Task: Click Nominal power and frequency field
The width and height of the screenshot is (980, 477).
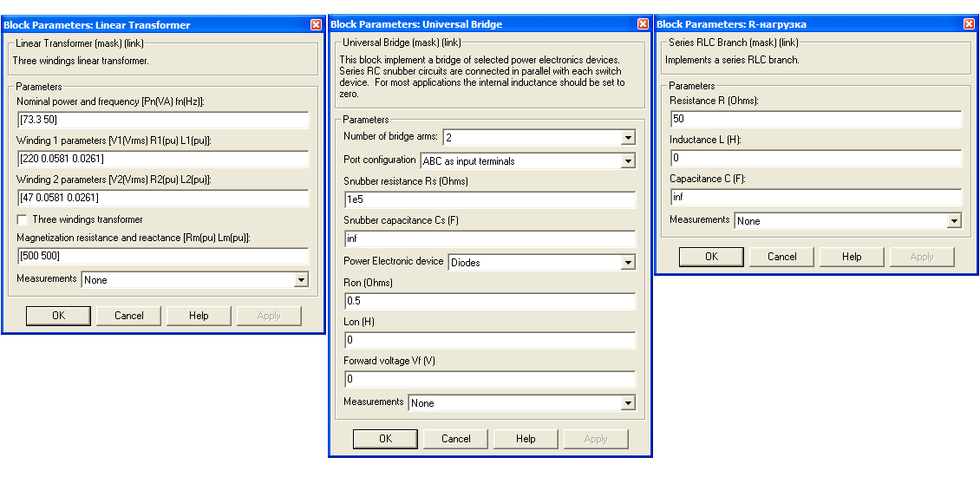Action: pos(163,120)
